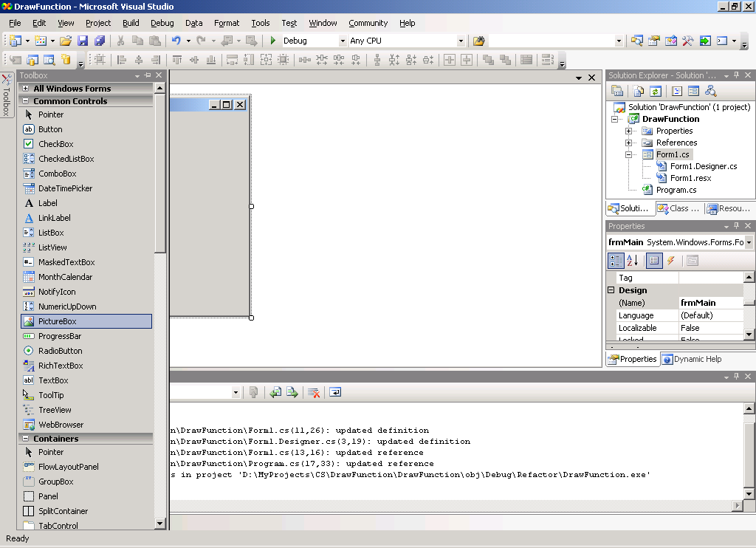This screenshot has height=548, width=756.
Task: Click the Properties grid scrollbar down arrow
Action: [749, 335]
